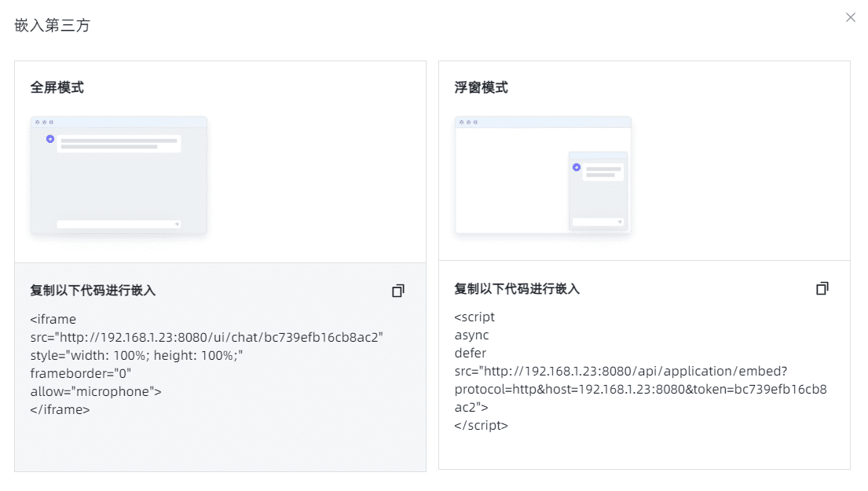
Task: Click the 全屏模式 heading
Action: coord(57,87)
